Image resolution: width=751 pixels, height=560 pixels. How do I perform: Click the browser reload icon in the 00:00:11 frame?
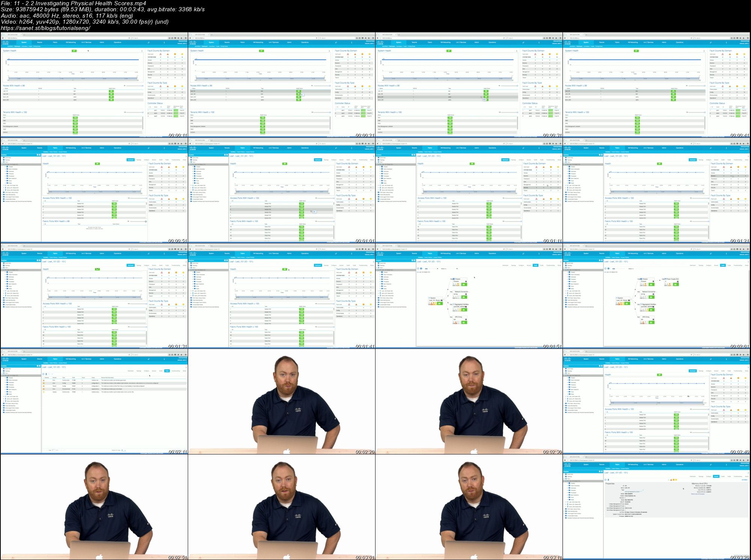[x=129, y=38]
